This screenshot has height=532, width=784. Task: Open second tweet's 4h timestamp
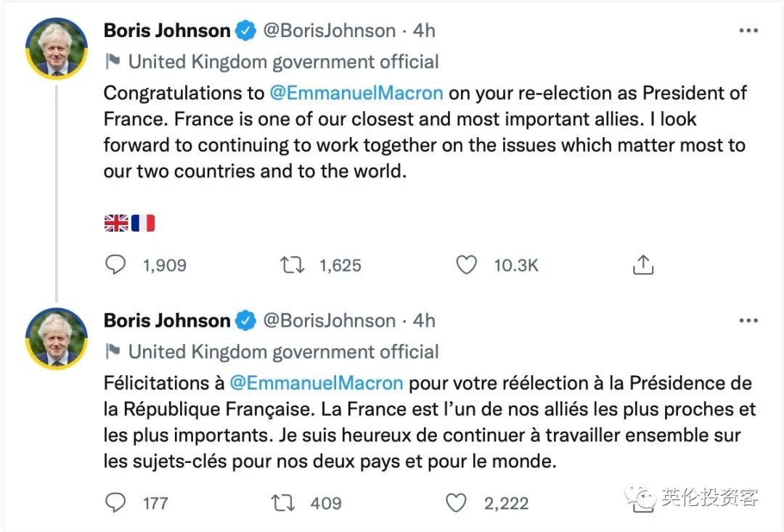[x=424, y=321]
